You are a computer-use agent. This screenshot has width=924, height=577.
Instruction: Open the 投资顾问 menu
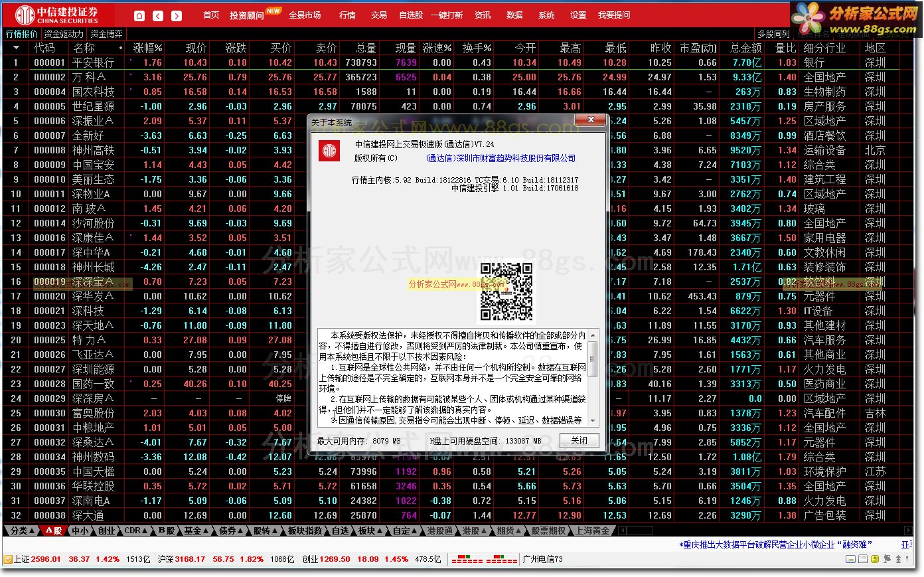tap(247, 15)
